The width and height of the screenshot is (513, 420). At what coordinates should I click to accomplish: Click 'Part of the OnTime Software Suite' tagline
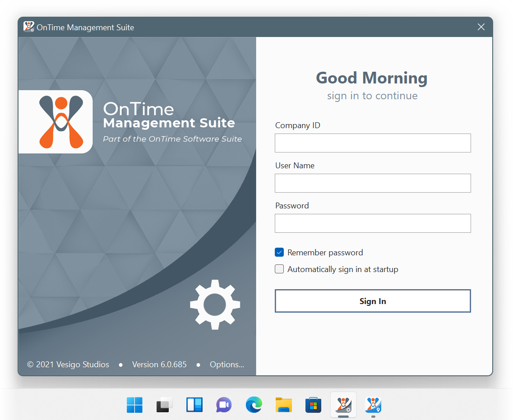(172, 139)
